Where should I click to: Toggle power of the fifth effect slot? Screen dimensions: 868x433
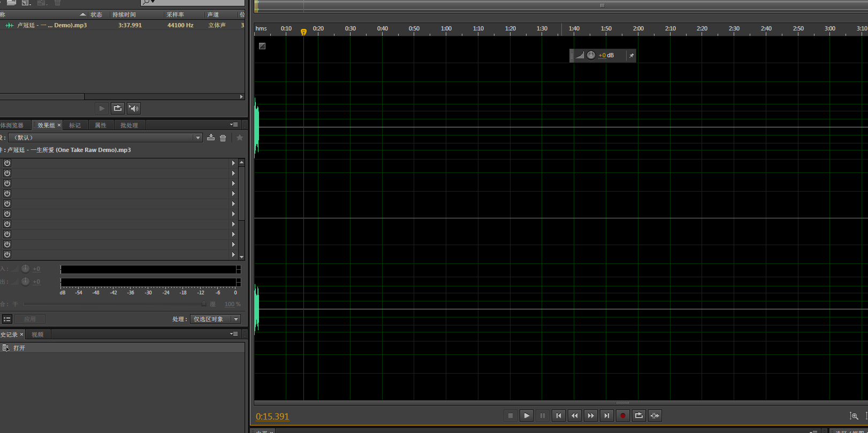pos(7,204)
